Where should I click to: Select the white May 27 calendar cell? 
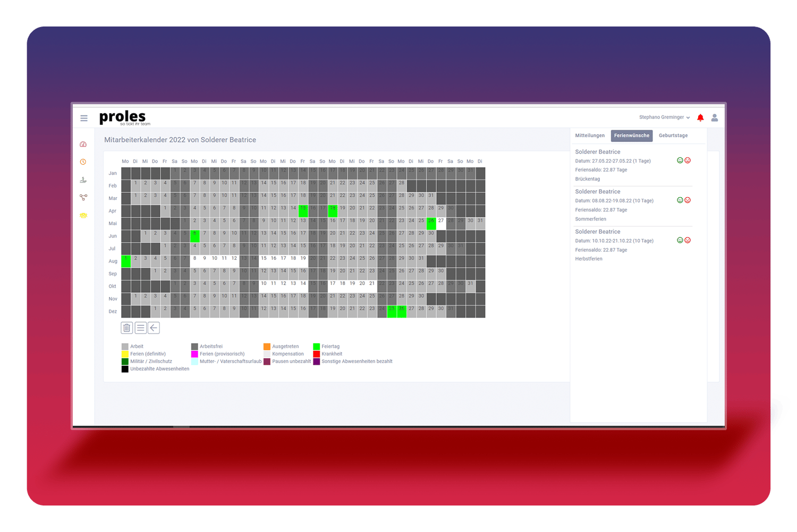click(441, 223)
